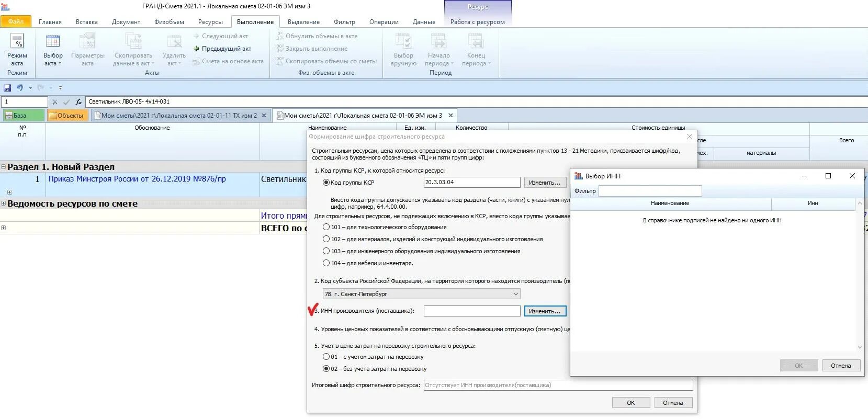
Task: Click Смета на основе акта
Action: [228, 61]
